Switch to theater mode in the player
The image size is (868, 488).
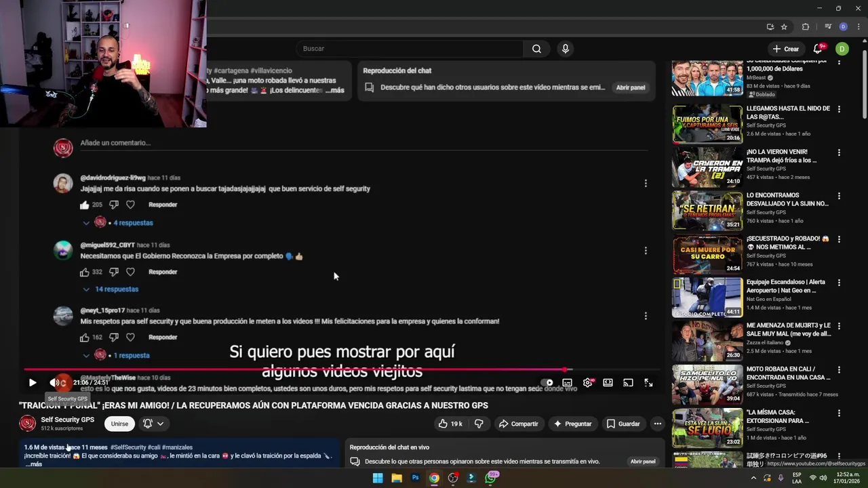[608, 383]
